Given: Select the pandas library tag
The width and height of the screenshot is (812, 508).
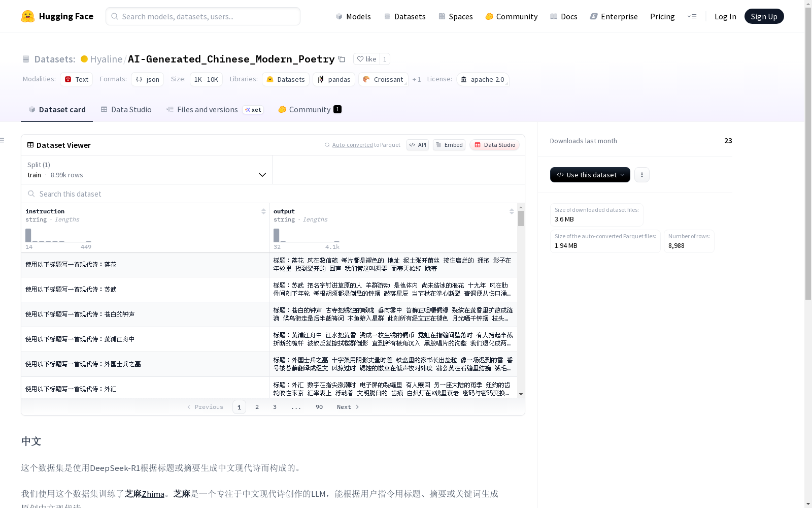Looking at the screenshot, I should [334, 79].
